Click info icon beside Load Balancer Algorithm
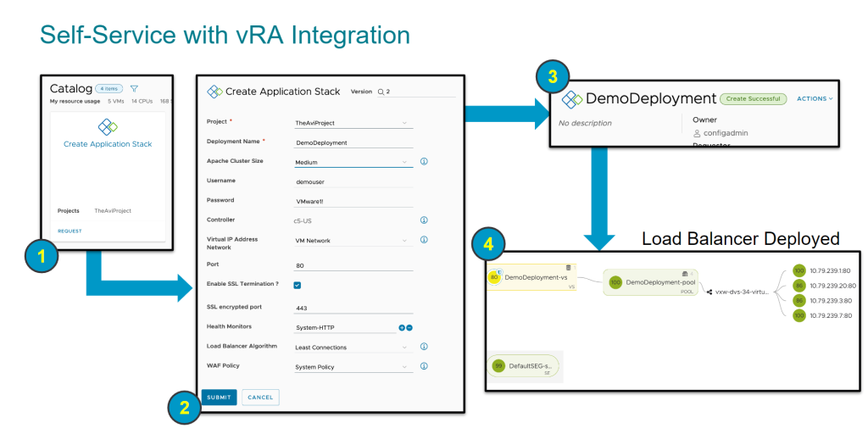This screenshot has width=868, height=434. pos(424,347)
